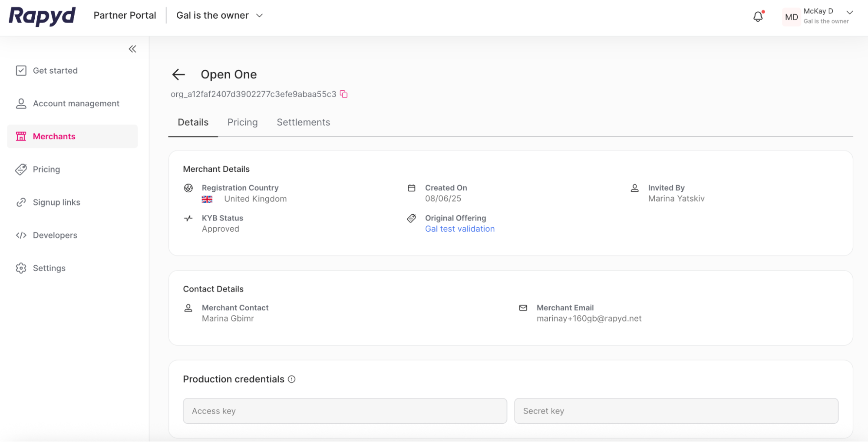Switch to the Pricing tab
The width and height of the screenshot is (868, 442).
[242, 122]
